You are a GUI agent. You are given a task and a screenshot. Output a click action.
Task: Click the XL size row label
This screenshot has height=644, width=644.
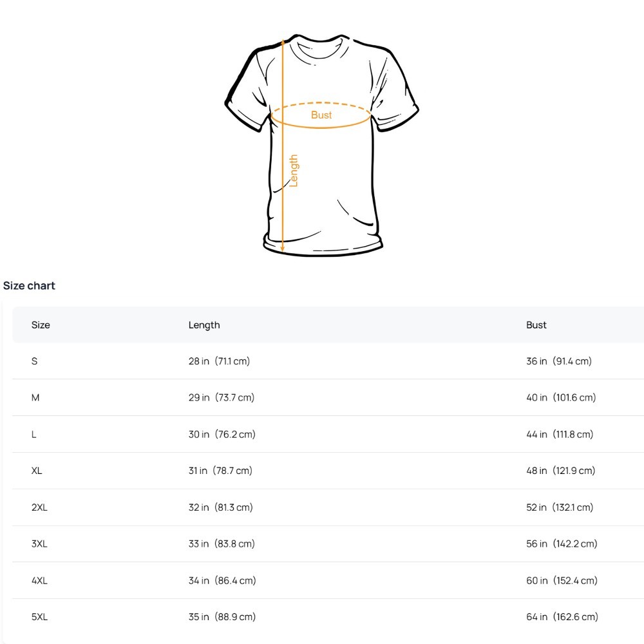(x=37, y=471)
